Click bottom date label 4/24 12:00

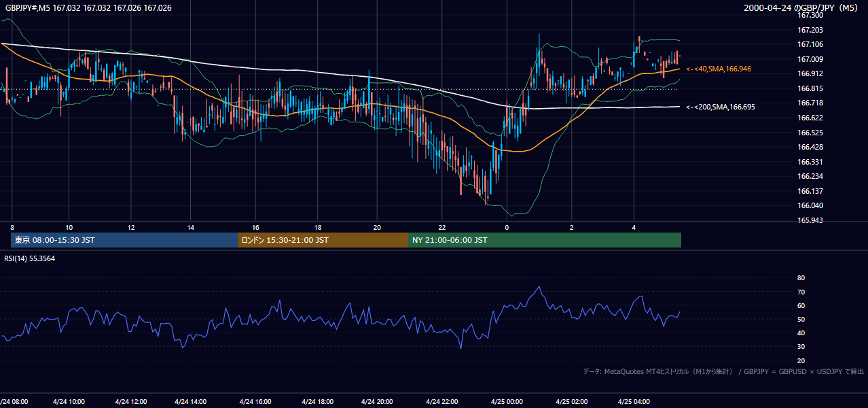pos(131,402)
